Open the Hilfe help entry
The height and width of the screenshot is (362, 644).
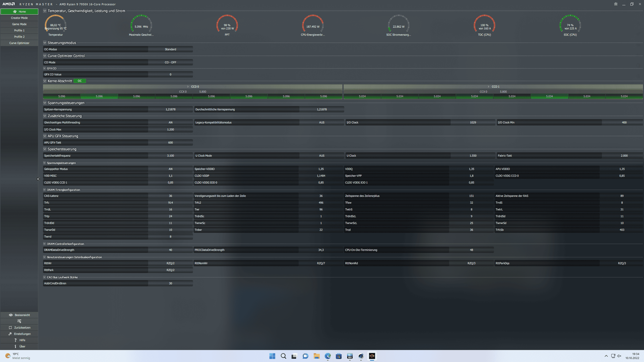click(x=19, y=340)
